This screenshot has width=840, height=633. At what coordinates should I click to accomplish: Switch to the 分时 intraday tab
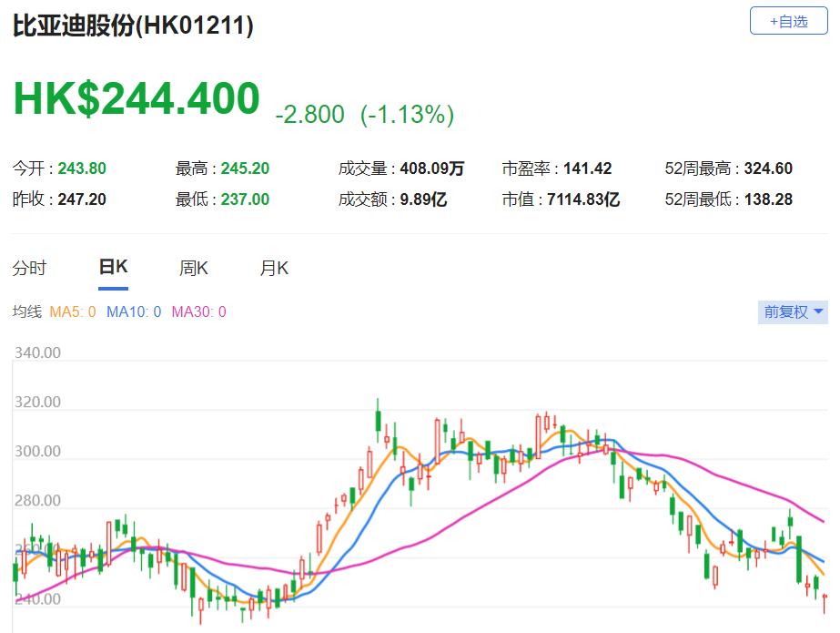coord(29,268)
